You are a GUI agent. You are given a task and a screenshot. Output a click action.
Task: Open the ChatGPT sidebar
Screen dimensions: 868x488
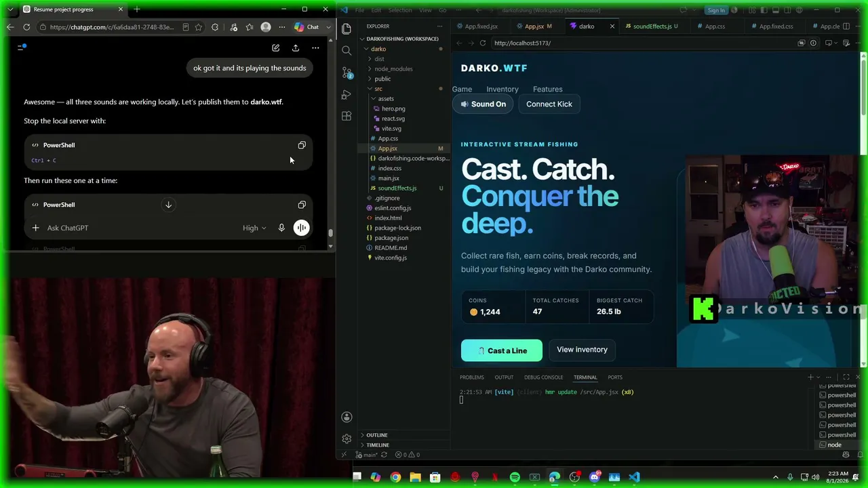(22, 47)
